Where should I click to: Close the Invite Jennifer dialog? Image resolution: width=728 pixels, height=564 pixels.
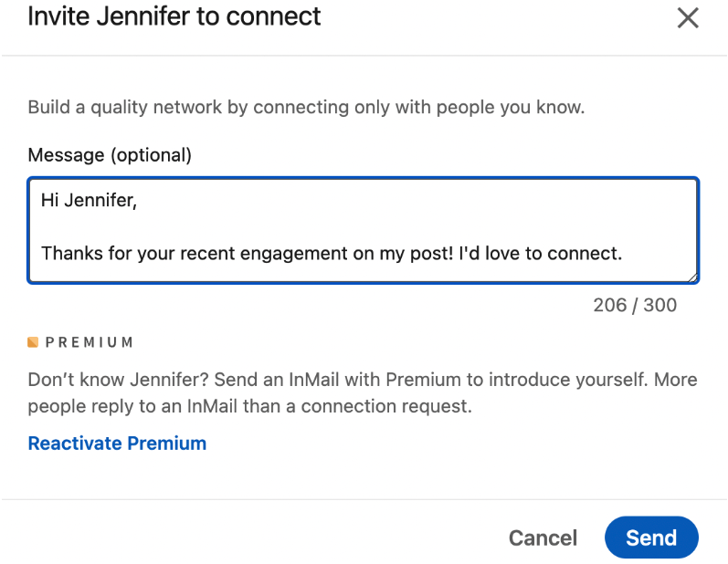[x=687, y=18]
